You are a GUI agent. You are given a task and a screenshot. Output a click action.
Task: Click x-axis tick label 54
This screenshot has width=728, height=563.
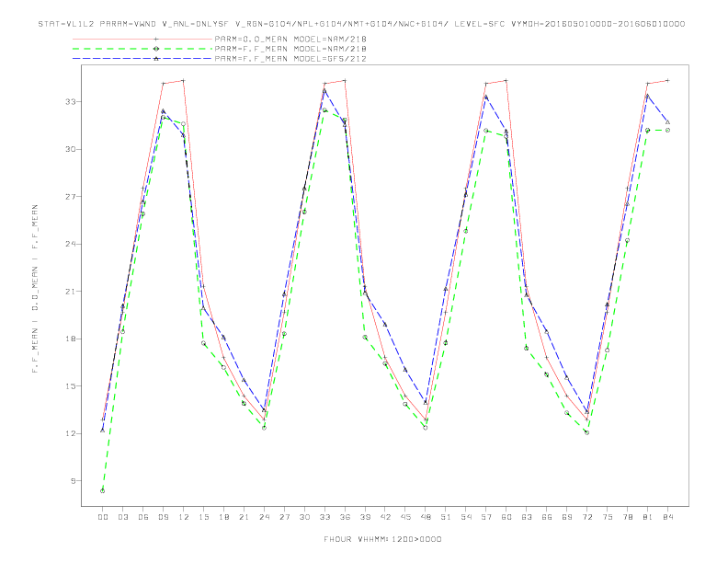click(466, 517)
